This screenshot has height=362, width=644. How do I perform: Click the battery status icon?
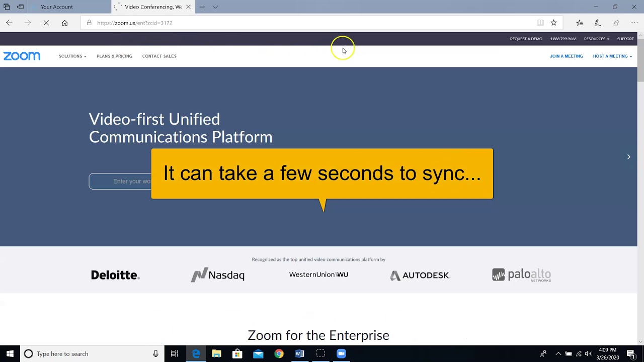point(569,354)
